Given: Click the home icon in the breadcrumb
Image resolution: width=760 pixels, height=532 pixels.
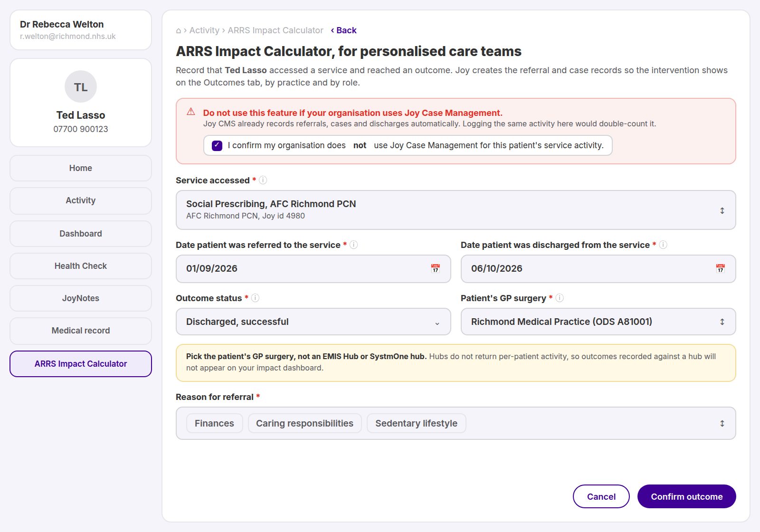Looking at the screenshot, I should pos(179,31).
